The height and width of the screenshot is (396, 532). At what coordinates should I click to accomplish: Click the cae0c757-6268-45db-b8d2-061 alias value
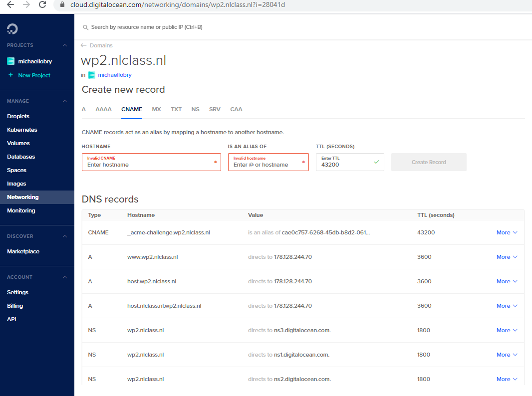point(326,232)
